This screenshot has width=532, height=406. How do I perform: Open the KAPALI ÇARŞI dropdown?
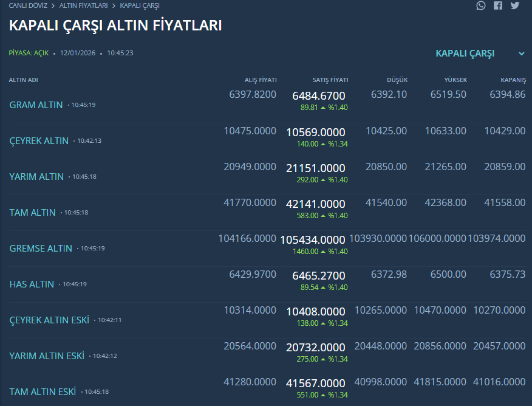pyautogui.click(x=465, y=53)
